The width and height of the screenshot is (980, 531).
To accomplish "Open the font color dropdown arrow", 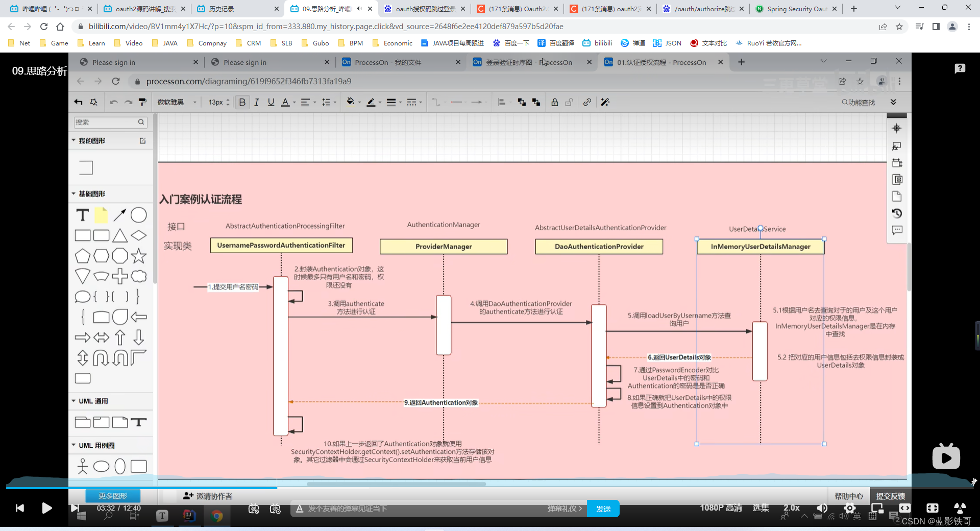I will [x=294, y=102].
